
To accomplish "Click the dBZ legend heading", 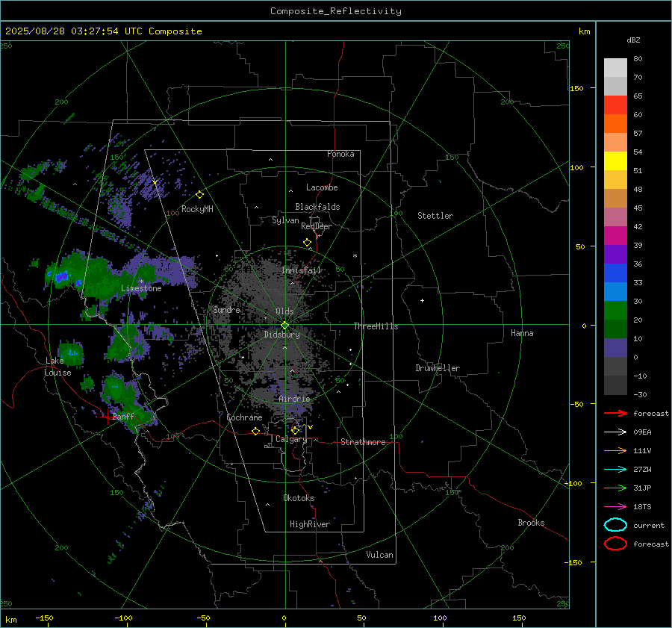I will tap(633, 40).
